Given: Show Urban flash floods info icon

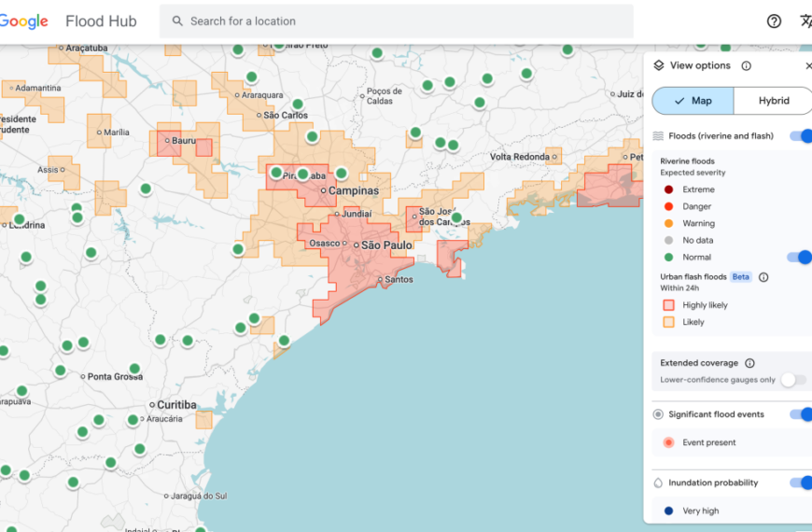Looking at the screenshot, I should [763, 277].
